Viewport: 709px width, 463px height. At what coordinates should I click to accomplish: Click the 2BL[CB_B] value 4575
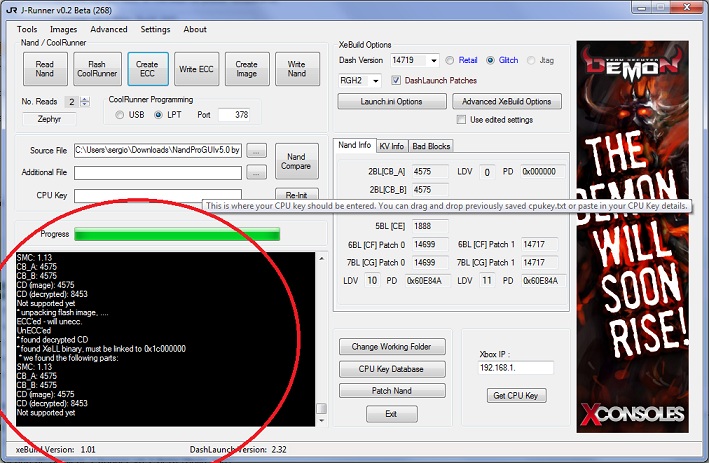[430, 190]
